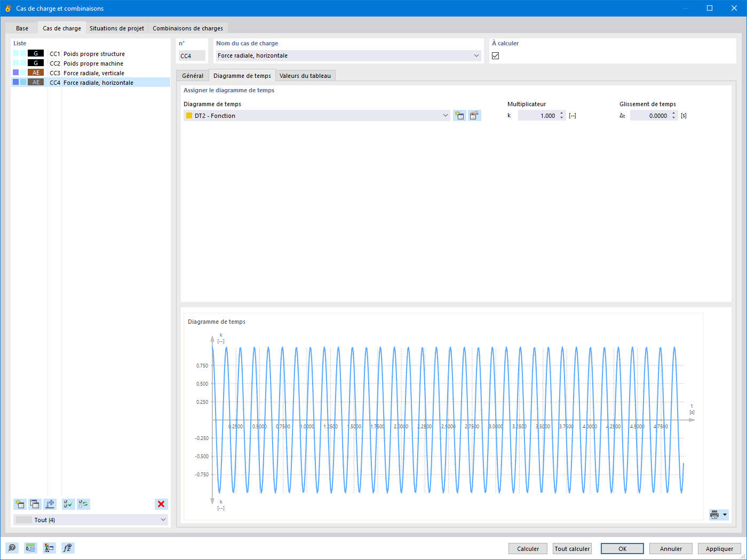This screenshot has width=747, height=560.
Task: Close the Cas de charge et combinaisons dialog
Action: [x=734, y=8]
